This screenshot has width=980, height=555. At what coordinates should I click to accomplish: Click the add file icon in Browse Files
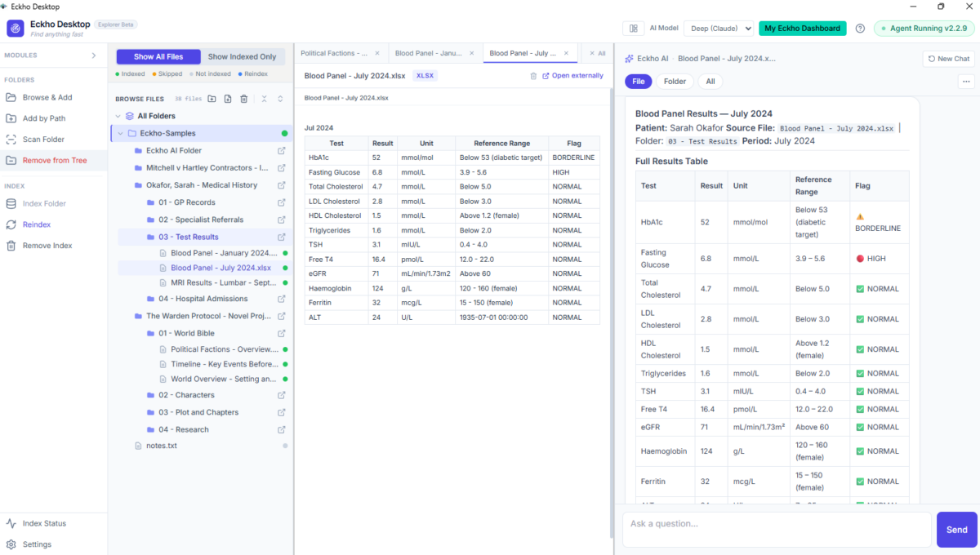(x=228, y=99)
